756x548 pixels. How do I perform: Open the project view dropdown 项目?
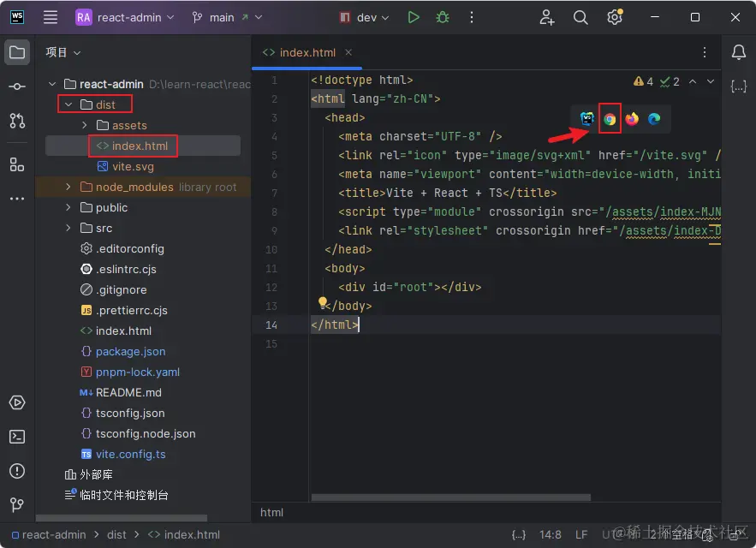point(63,52)
